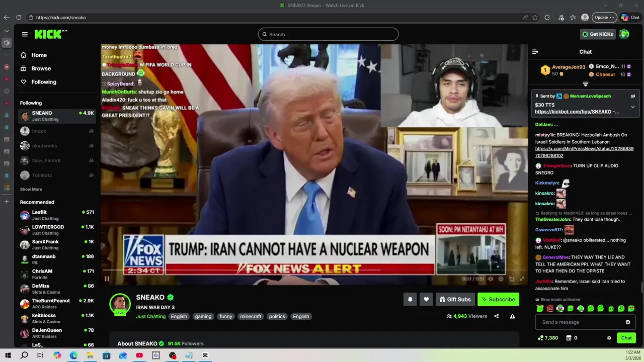Open Edge tab actions dropdown
Screen dimensions: 644x362
(x=7, y=31)
